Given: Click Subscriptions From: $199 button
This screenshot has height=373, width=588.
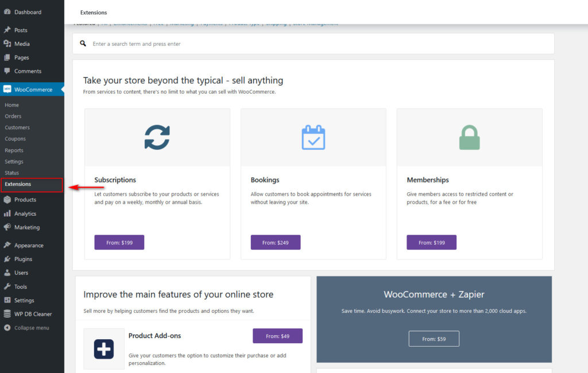Looking at the screenshot, I should pyautogui.click(x=119, y=243).
